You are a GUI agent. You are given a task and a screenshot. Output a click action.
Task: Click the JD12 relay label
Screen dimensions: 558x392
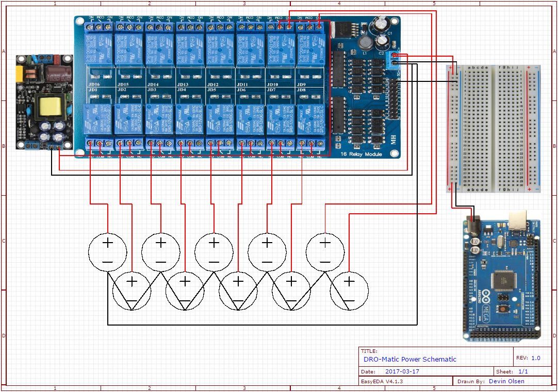[213, 84]
